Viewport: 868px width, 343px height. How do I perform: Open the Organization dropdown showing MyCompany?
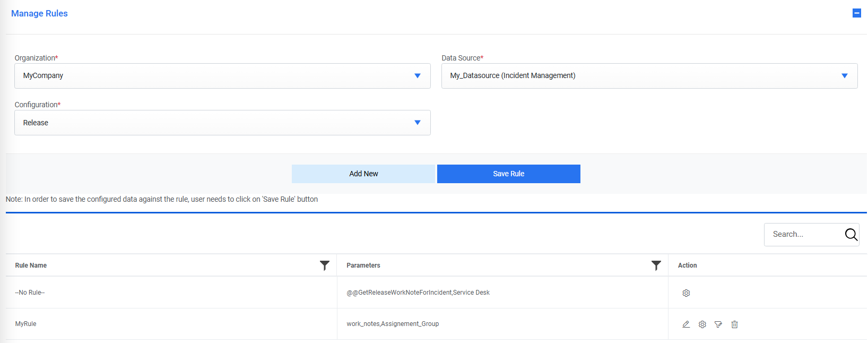tap(222, 76)
